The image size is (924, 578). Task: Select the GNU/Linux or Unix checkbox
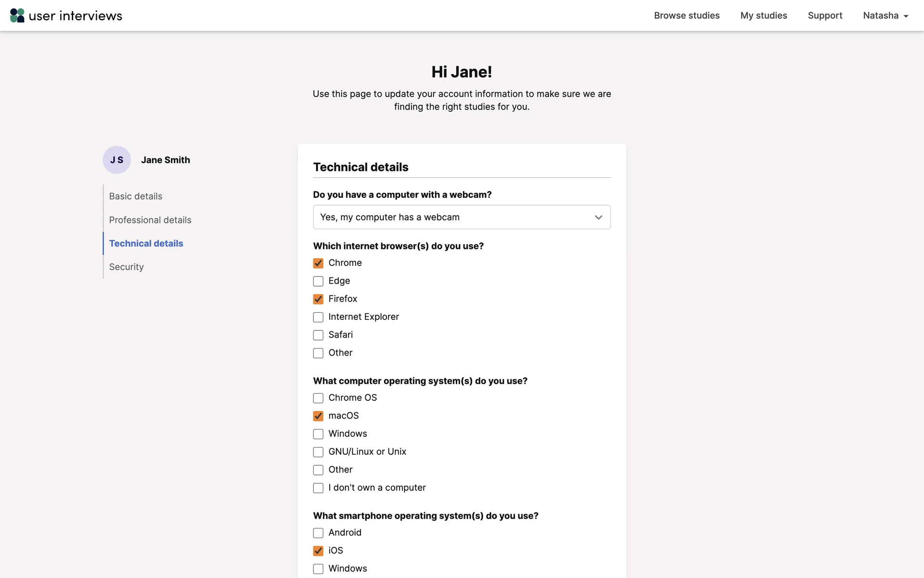[318, 452]
